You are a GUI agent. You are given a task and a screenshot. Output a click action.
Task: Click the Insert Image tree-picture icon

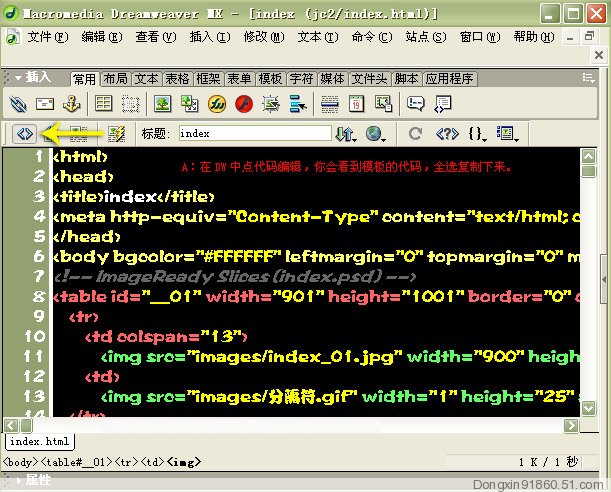pyautogui.click(x=162, y=104)
